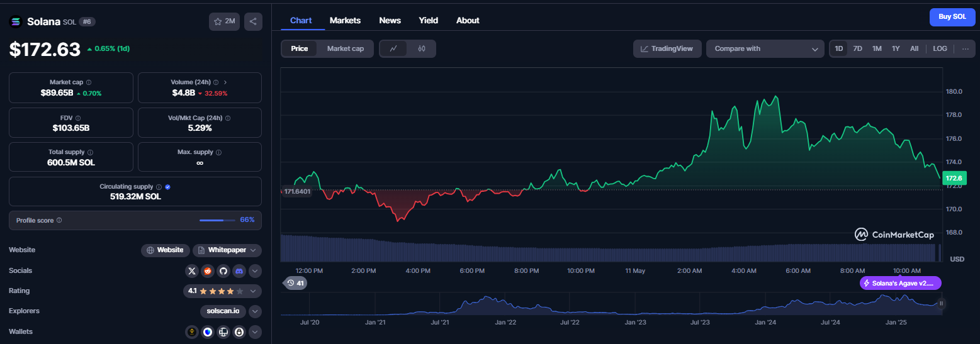Select the line chart icon
The height and width of the screenshot is (344, 980).
[393, 48]
